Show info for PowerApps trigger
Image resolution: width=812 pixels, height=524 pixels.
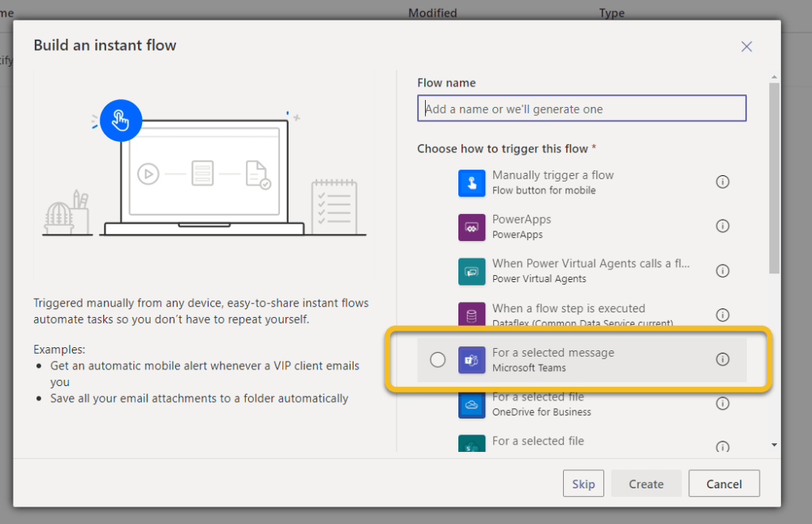(x=722, y=226)
